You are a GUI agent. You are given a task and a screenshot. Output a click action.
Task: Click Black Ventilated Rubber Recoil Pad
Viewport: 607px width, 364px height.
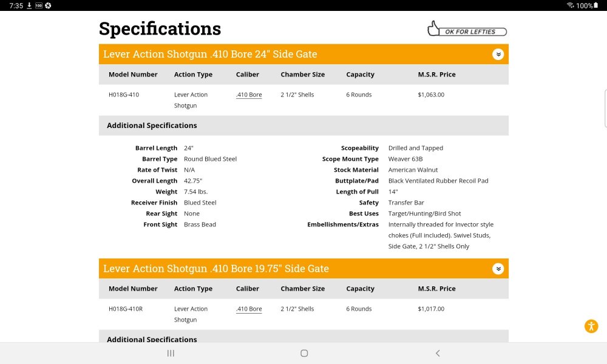tap(438, 181)
